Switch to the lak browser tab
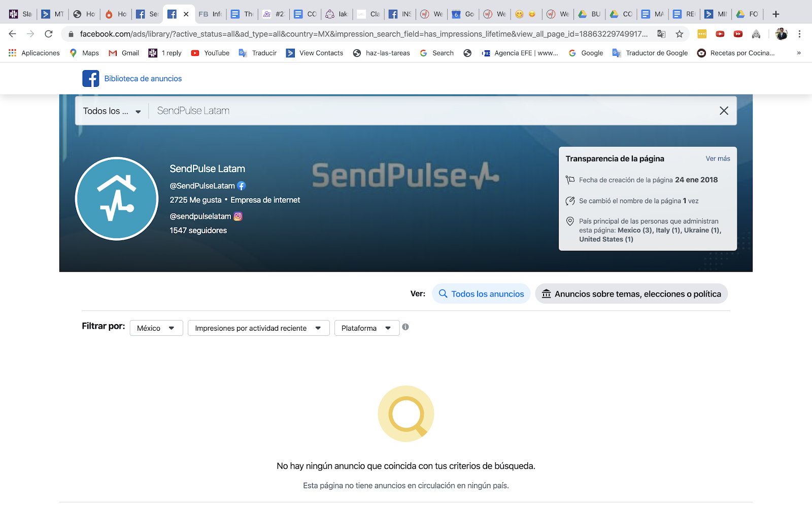 pyautogui.click(x=336, y=14)
